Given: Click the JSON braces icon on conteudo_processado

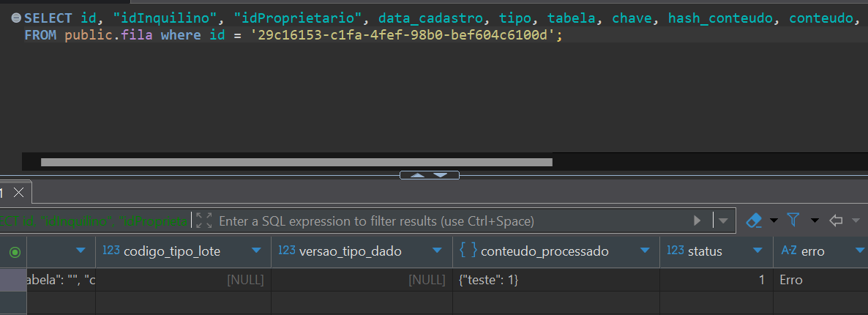Looking at the screenshot, I should tap(468, 251).
